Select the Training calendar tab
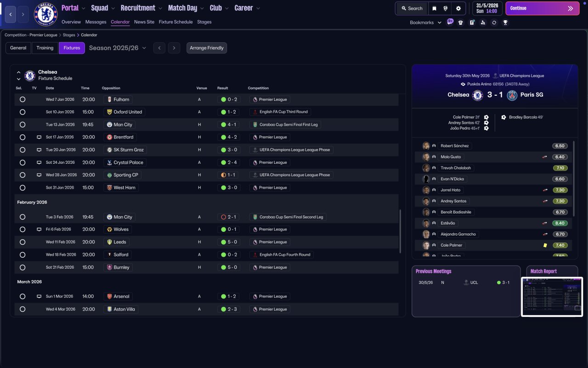The height and width of the screenshot is (368, 588). click(45, 48)
